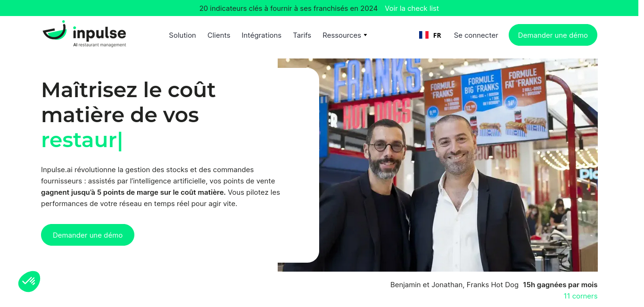
Task: Open the Intégrations menu item
Action: 261,35
